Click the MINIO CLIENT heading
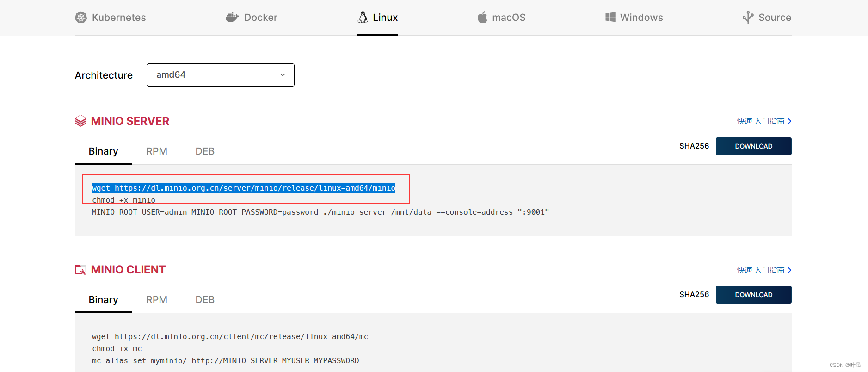Screen dimensions: 868x372 (128, 270)
